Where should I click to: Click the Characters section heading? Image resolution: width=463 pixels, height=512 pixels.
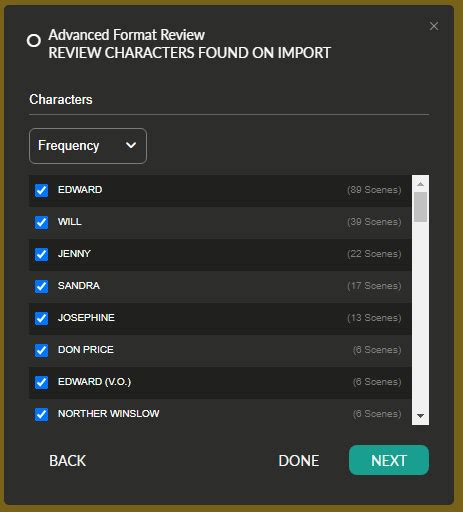click(x=61, y=99)
